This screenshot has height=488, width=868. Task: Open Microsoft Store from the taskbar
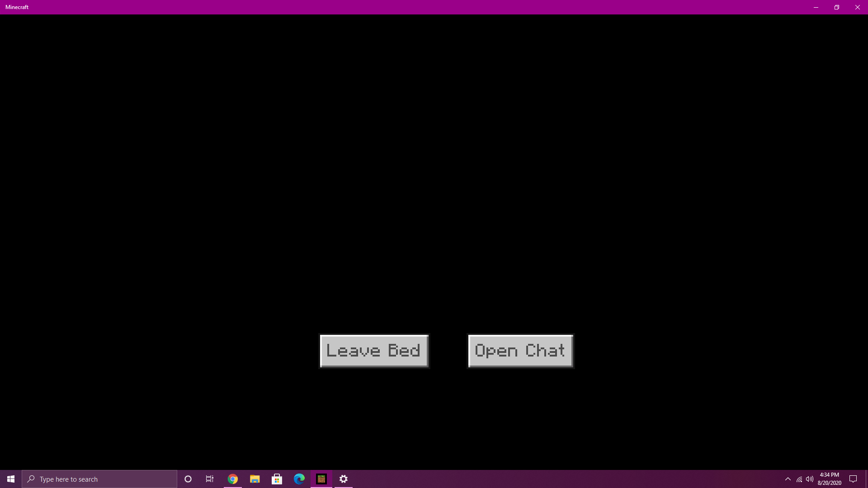point(277,479)
